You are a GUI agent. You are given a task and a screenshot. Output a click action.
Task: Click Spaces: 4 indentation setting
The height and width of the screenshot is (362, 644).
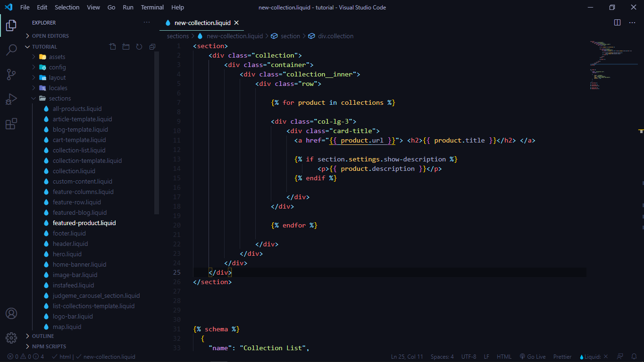442,356
